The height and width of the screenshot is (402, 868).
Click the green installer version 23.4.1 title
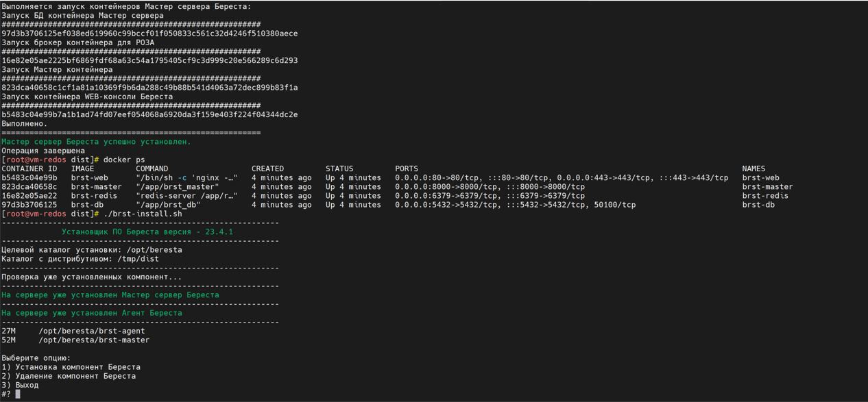pyautogui.click(x=147, y=231)
